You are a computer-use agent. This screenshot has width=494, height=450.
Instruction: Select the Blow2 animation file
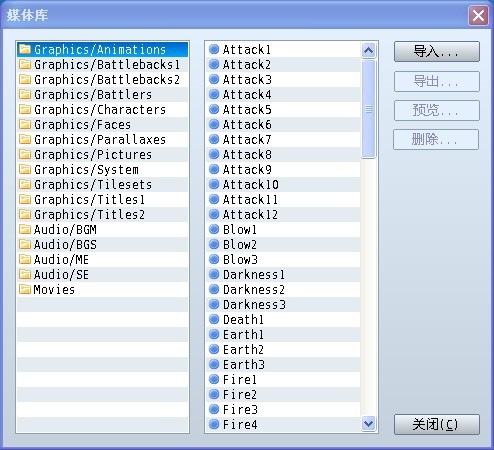283,244
